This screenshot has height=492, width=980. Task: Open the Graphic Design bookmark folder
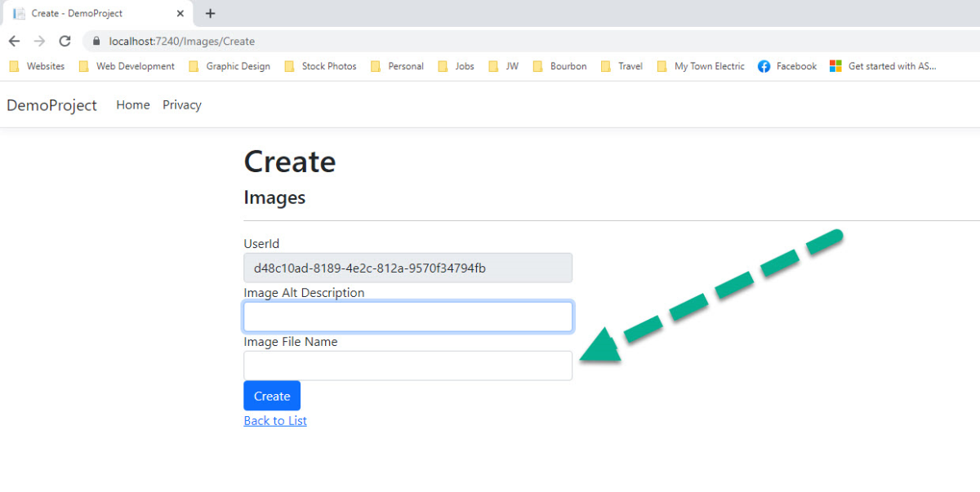coord(229,66)
